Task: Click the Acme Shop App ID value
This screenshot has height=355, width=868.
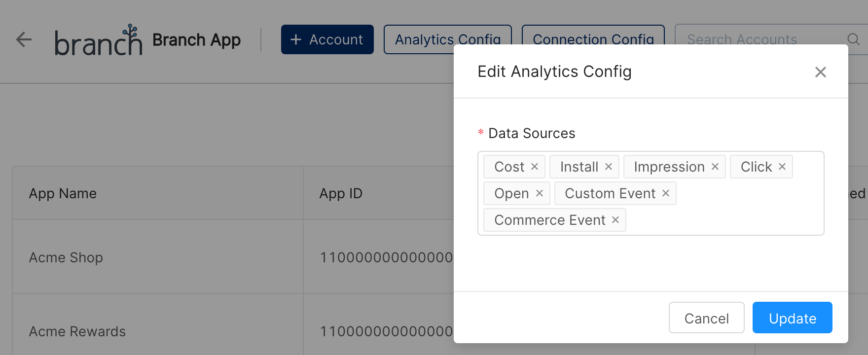Action: point(387,257)
